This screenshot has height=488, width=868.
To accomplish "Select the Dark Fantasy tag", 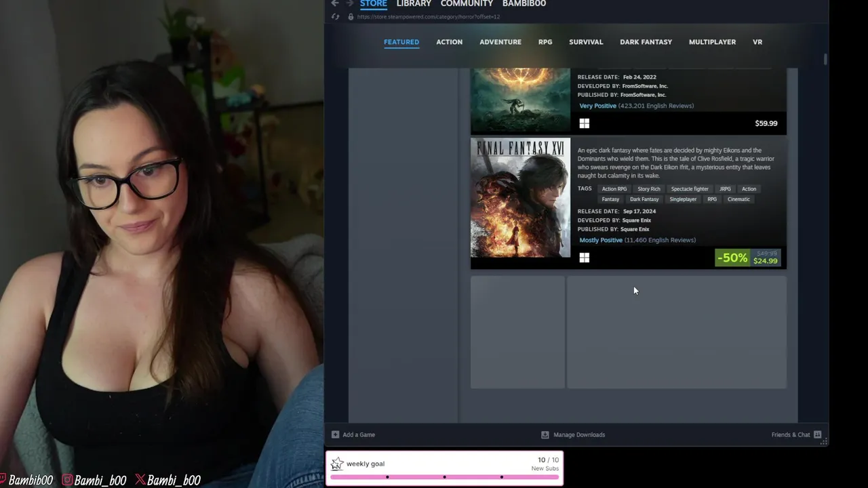I will coord(644,199).
